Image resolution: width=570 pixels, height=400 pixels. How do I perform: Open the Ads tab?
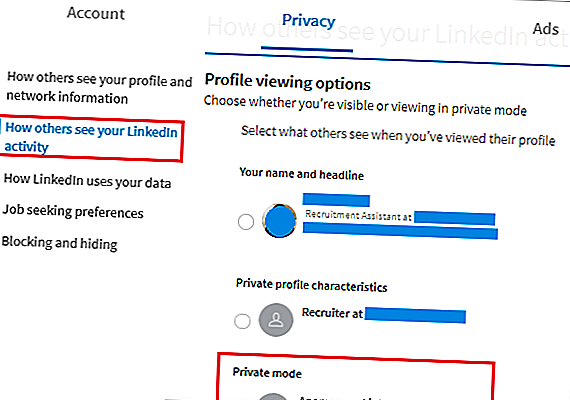pyautogui.click(x=545, y=29)
